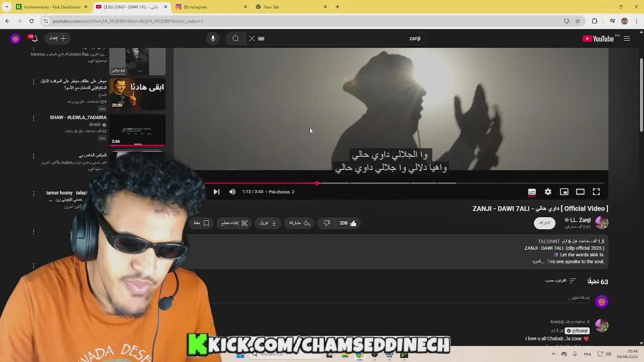Image resolution: width=644 pixels, height=362 pixels.
Task: Dislike the video
Action: click(327, 223)
